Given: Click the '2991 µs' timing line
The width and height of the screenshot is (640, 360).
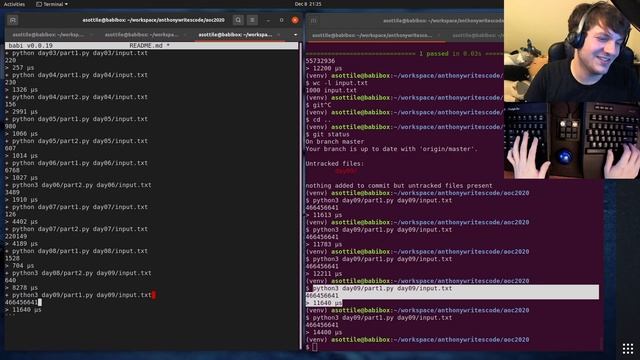Looking at the screenshot, I should tap(21, 112).
